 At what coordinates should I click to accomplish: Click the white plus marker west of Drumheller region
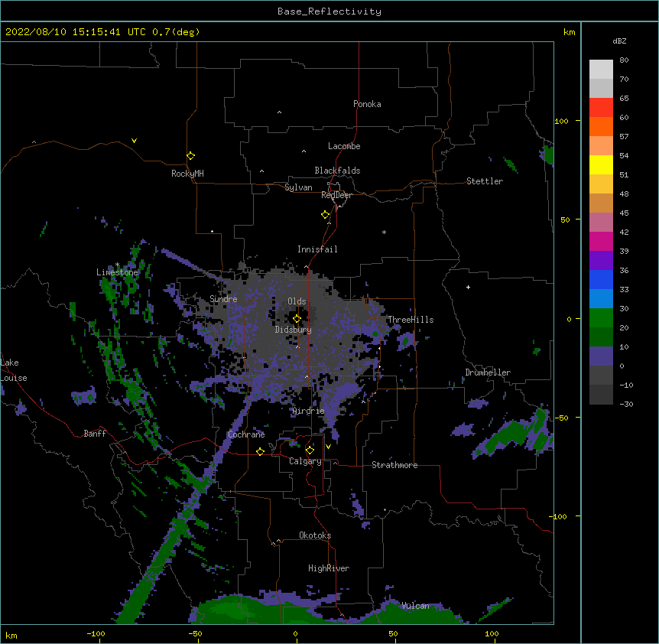click(468, 287)
